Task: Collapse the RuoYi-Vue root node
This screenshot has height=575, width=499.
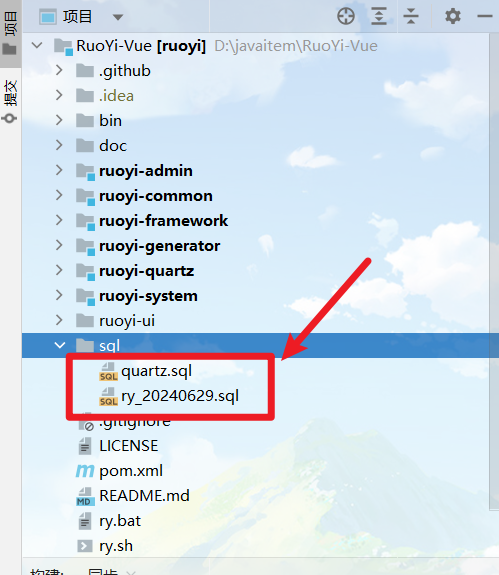Action: (x=37, y=45)
